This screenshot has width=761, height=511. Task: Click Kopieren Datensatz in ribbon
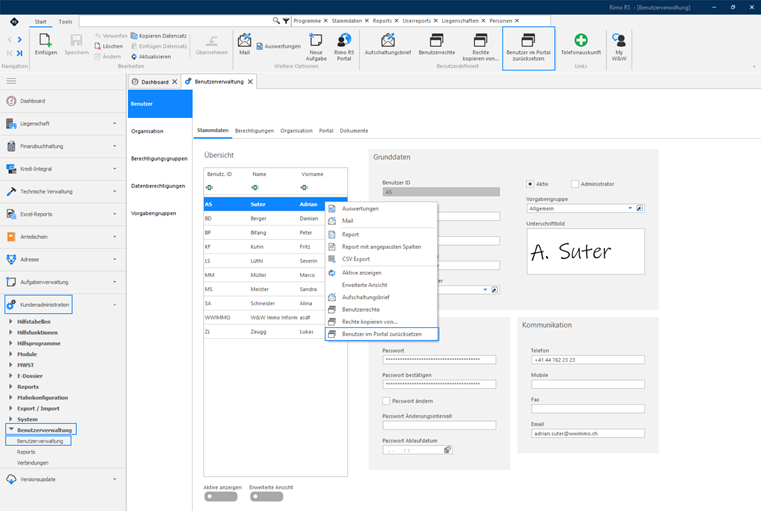(x=159, y=36)
